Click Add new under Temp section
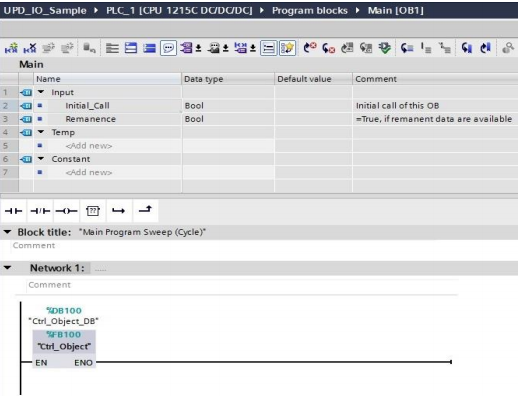 tap(89, 146)
